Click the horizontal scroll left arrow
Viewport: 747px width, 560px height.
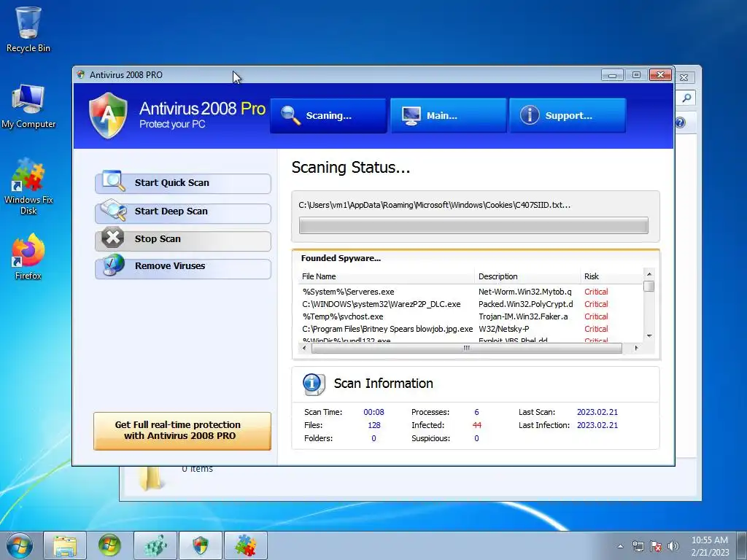pos(305,348)
